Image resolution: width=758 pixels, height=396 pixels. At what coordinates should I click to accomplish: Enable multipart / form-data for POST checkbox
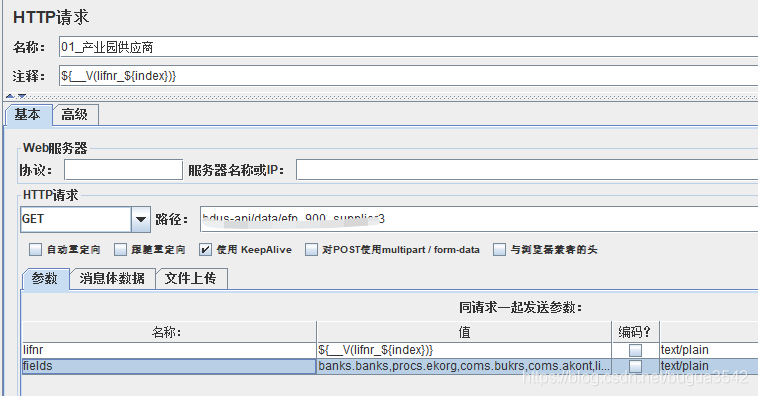click(x=311, y=249)
